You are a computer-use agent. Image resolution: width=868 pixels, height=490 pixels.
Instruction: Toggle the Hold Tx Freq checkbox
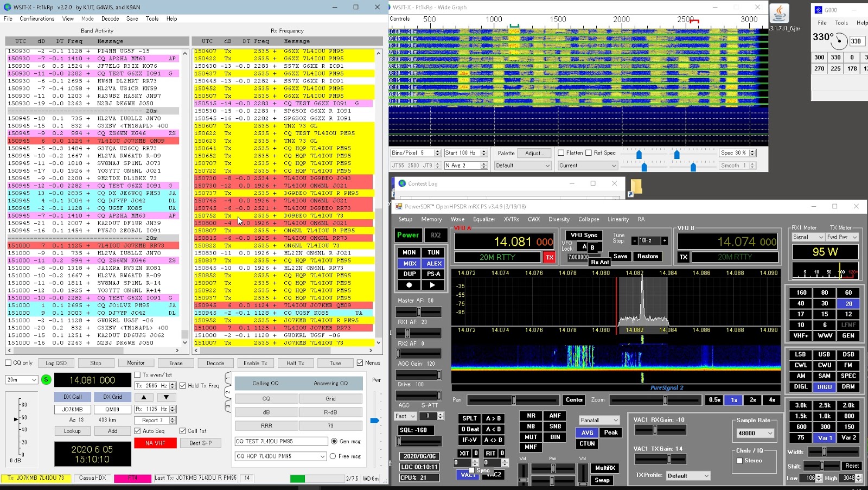click(x=183, y=386)
